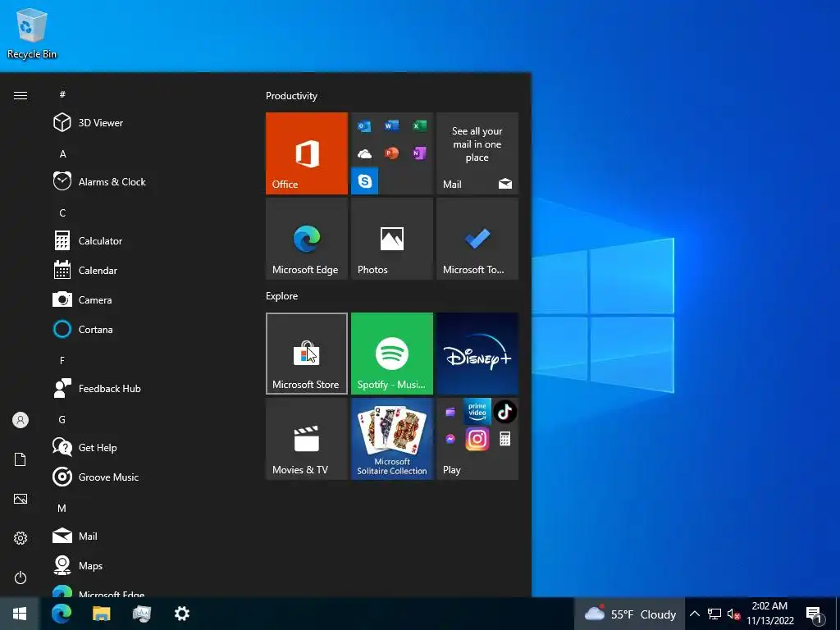Open the Disney+ tile
Image resolution: width=840 pixels, height=630 pixels.
click(477, 354)
